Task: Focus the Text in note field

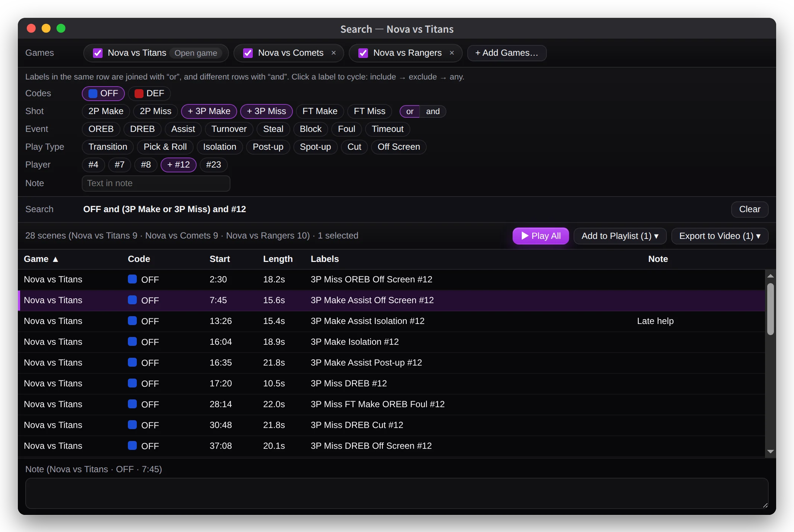Action: 156,183
